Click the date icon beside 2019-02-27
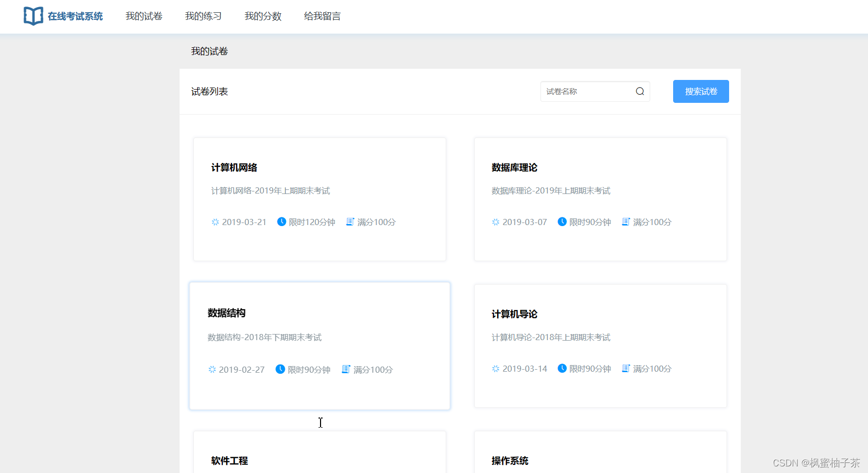This screenshot has width=868, height=473. point(212,370)
